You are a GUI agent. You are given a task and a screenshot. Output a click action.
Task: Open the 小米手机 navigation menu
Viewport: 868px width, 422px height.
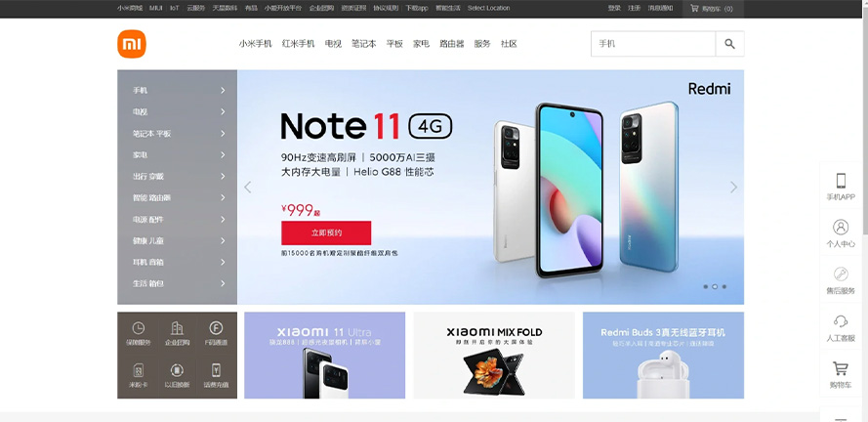point(255,44)
